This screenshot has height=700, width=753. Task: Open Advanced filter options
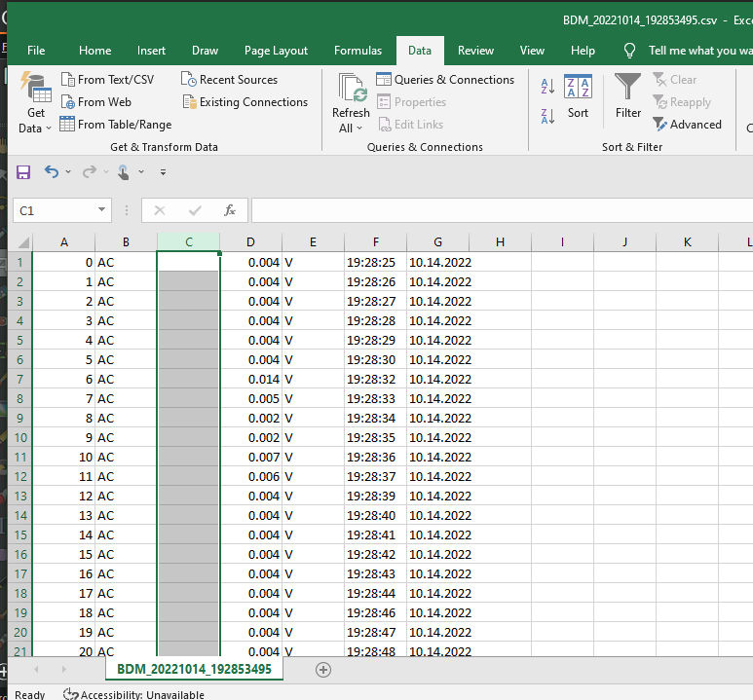pos(687,125)
